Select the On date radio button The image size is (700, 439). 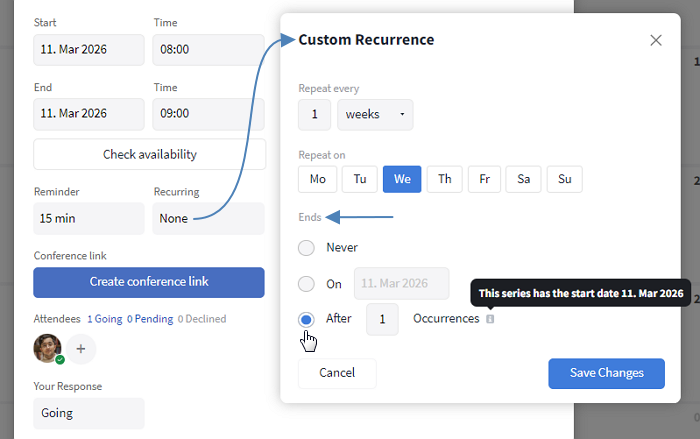(306, 284)
